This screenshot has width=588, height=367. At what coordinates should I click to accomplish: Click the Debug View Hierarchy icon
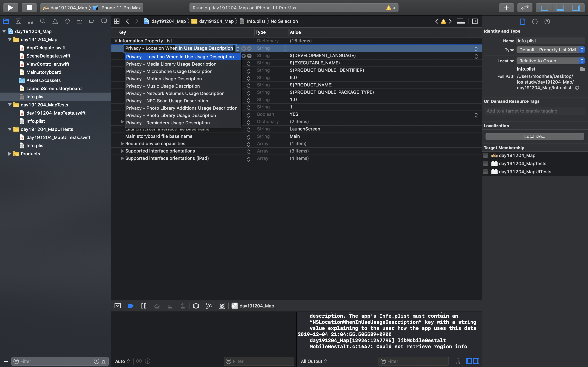tap(196, 306)
